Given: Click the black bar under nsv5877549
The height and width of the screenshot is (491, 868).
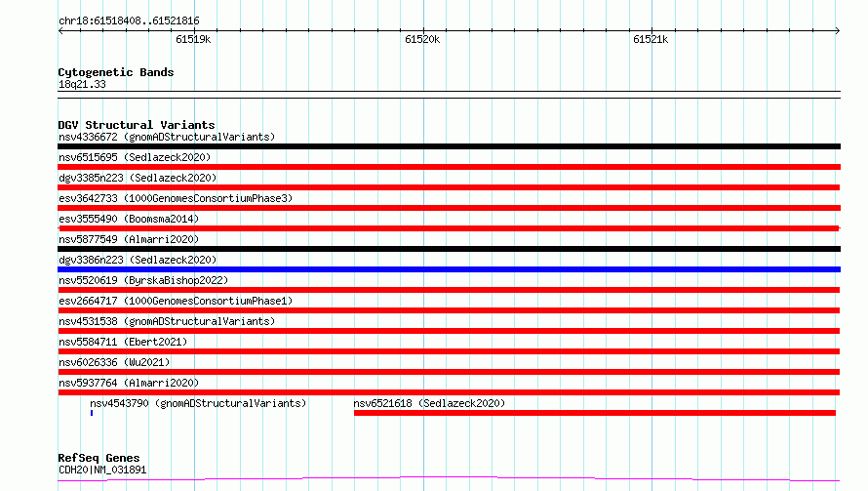Looking at the screenshot, I should (x=449, y=249).
